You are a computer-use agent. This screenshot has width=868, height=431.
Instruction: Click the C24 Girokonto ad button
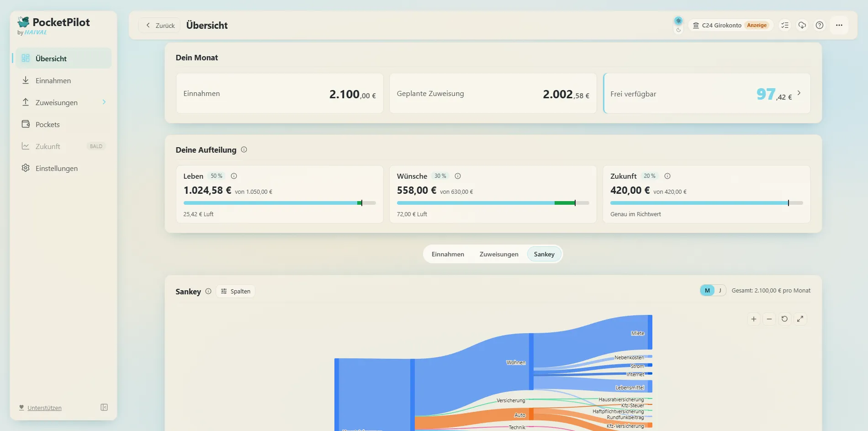pyautogui.click(x=730, y=25)
